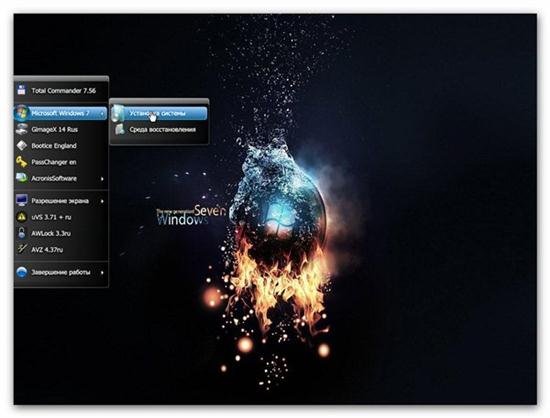The image size is (550, 418).
Task: Choose Завершение работы menu entry
Action: 61,272
